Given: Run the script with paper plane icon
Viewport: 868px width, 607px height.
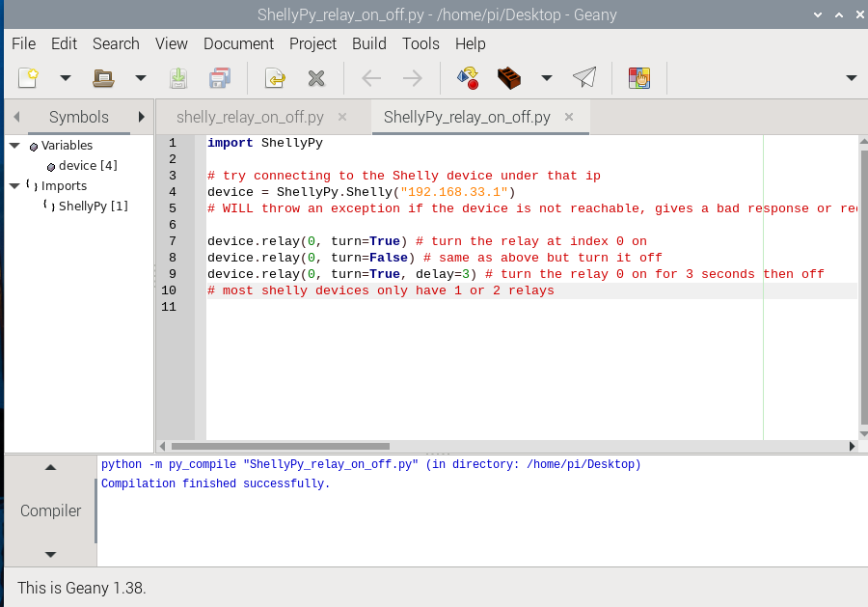Looking at the screenshot, I should (584, 78).
